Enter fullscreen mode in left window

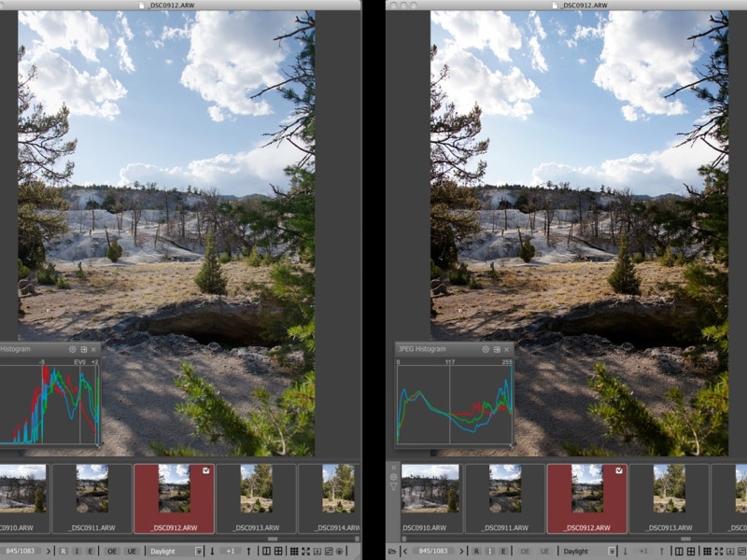click(x=305, y=551)
